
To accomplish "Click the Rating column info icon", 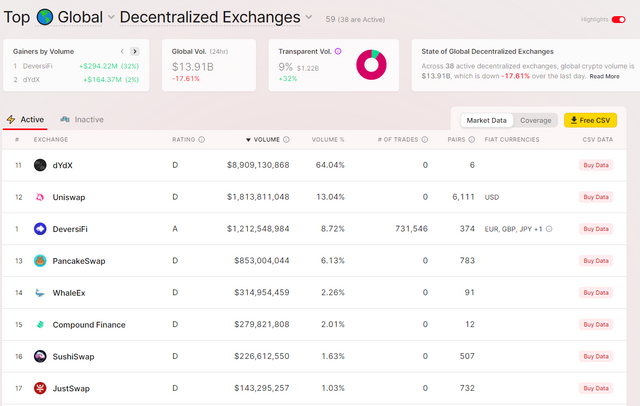I will point(202,140).
